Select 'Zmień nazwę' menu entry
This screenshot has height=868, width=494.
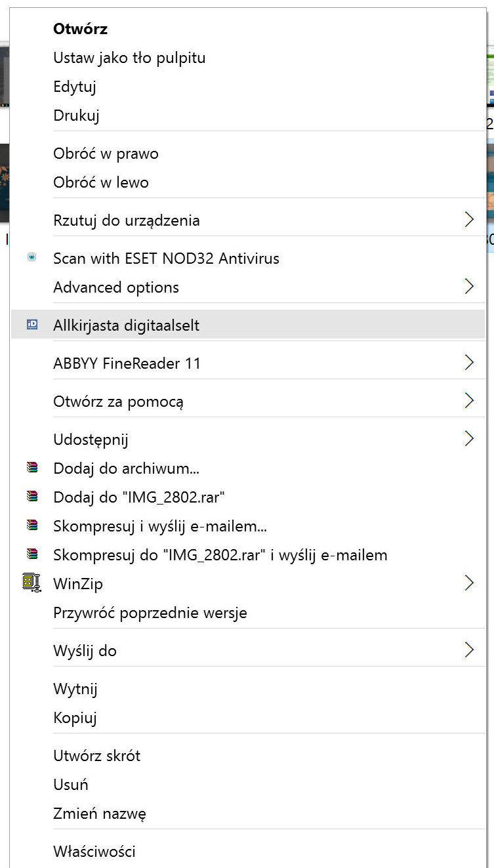click(x=100, y=814)
